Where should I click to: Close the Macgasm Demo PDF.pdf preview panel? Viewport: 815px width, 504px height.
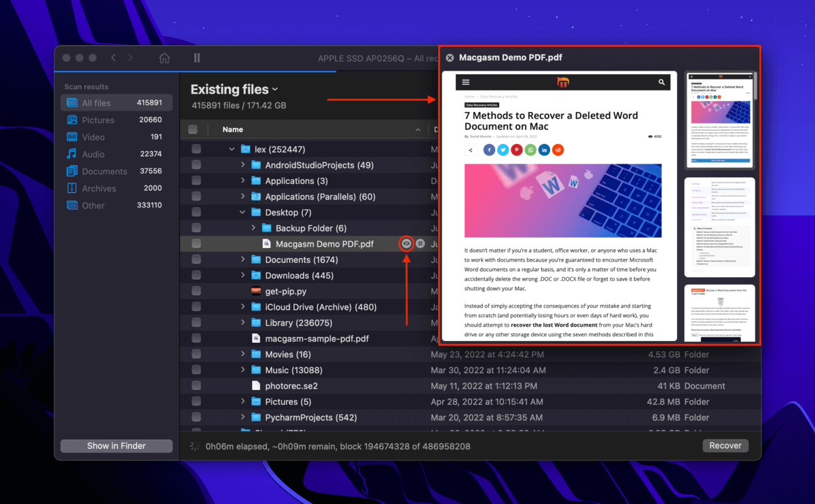click(x=450, y=58)
